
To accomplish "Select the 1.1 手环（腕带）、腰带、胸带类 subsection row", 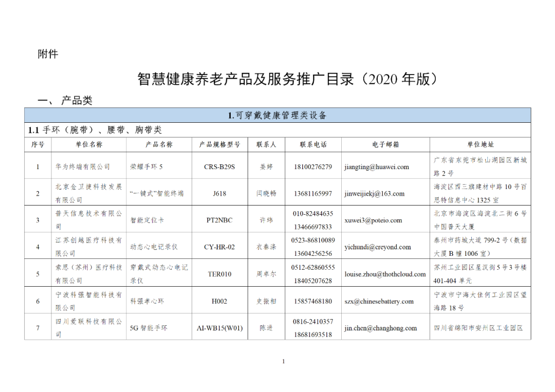I will (x=95, y=130).
